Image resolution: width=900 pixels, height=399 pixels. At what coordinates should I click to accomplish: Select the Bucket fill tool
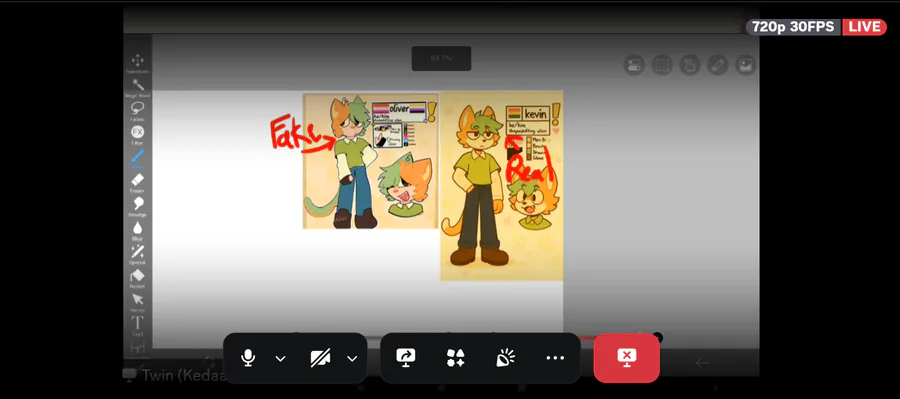(x=137, y=276)
